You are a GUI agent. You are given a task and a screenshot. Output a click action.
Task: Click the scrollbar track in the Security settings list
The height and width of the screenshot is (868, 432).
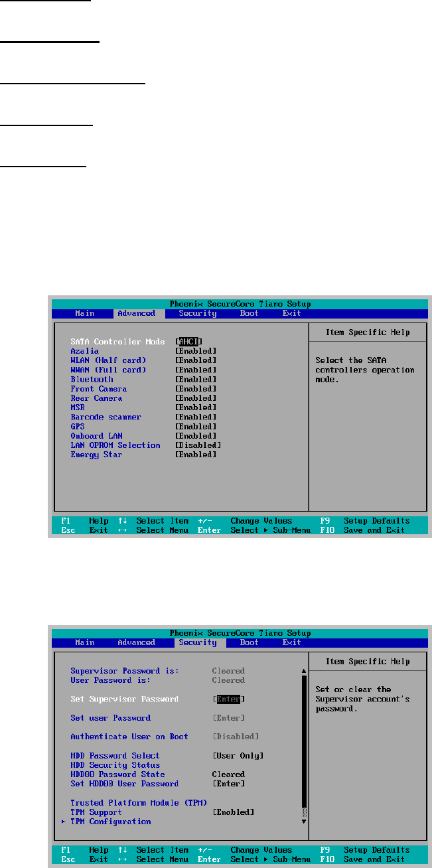(305, 746)
